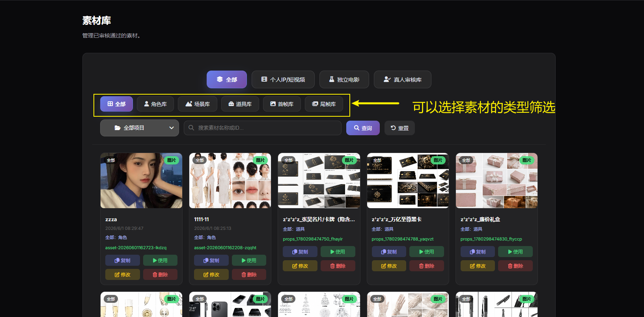
Task: Click the edit icon for 张昊名片/卡牌 asset
Action: (295, 266)
